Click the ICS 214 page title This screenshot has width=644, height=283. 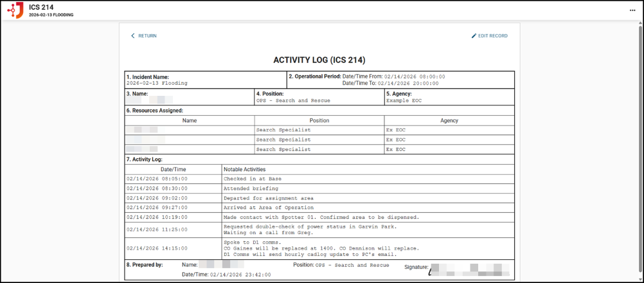pos(41,7)
